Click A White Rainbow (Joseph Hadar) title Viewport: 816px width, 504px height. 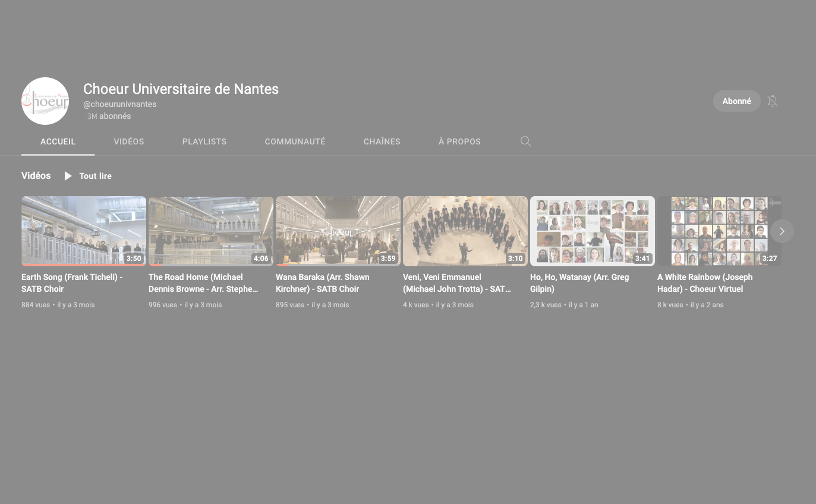[705, 283]
